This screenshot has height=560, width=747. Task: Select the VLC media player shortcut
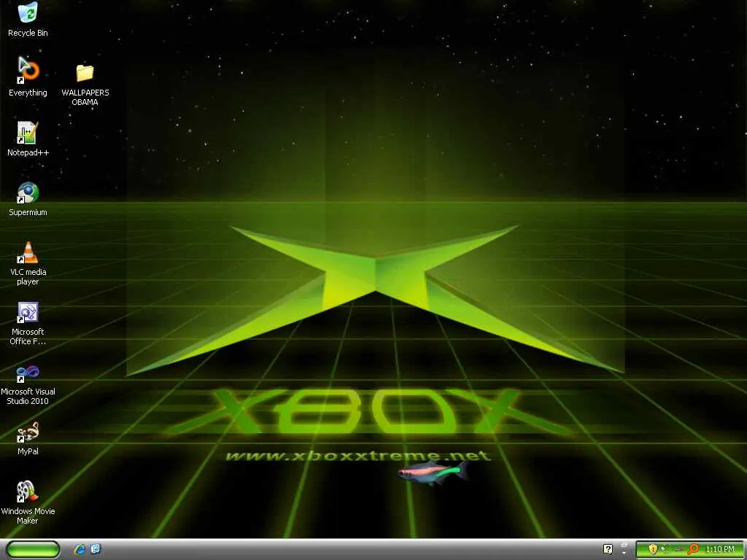coord(28,262)
